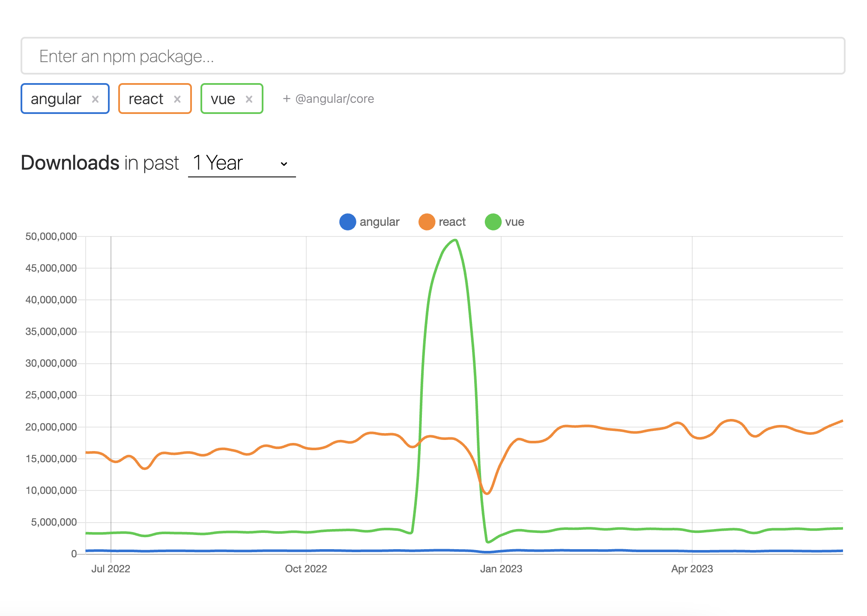
Task: Select the angular package tag
Action: click(x=65, y=99)
